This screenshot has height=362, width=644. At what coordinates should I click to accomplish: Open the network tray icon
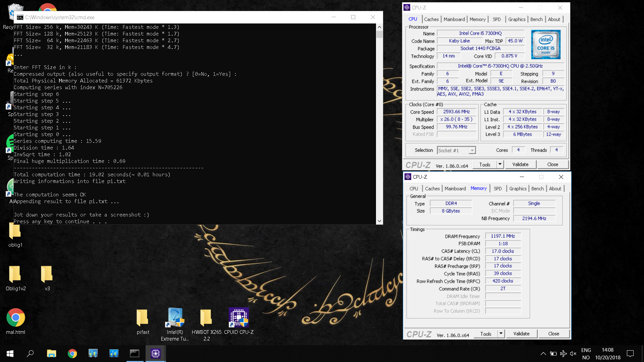point(563,353)
